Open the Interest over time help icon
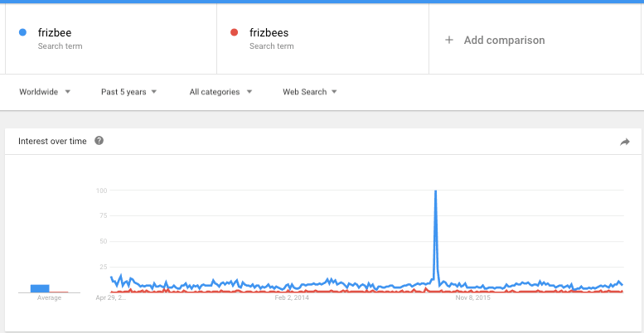 (99, 141)
